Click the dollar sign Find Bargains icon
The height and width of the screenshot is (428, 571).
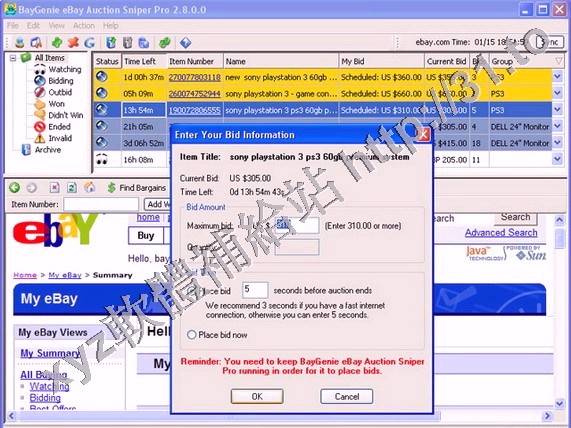[x=111, y=188]
